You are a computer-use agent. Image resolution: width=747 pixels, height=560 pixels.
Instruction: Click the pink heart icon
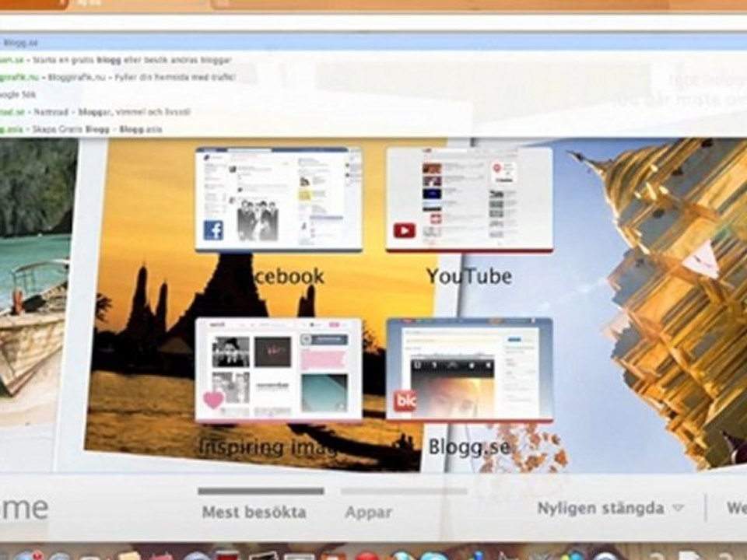click(x=213, y=400)
